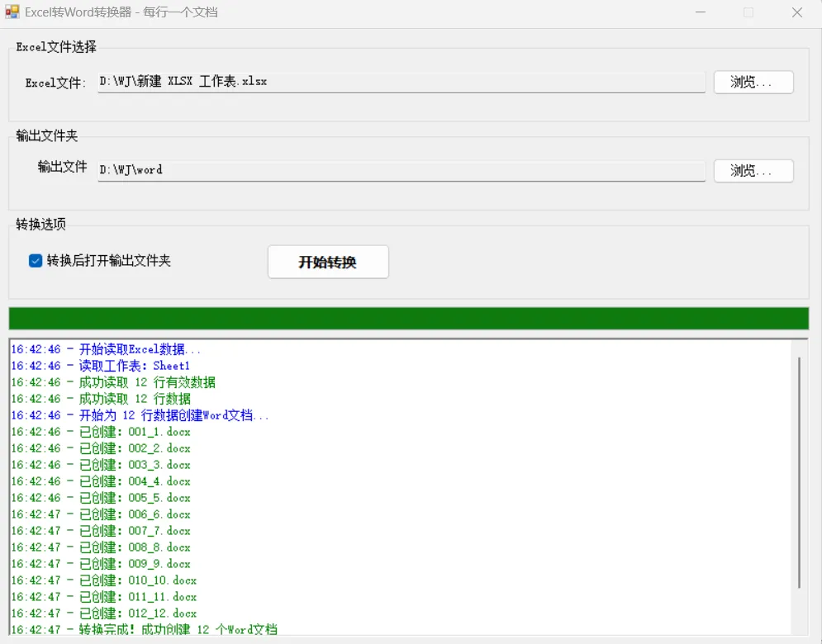Select log line 已创建: 005_5.docx

click(101, 498)
